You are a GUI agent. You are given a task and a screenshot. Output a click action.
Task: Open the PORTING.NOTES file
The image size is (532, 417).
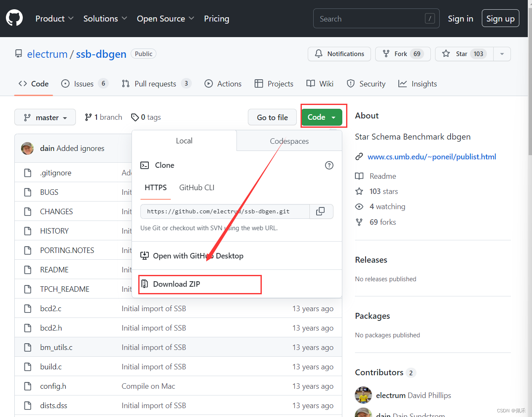67,250
